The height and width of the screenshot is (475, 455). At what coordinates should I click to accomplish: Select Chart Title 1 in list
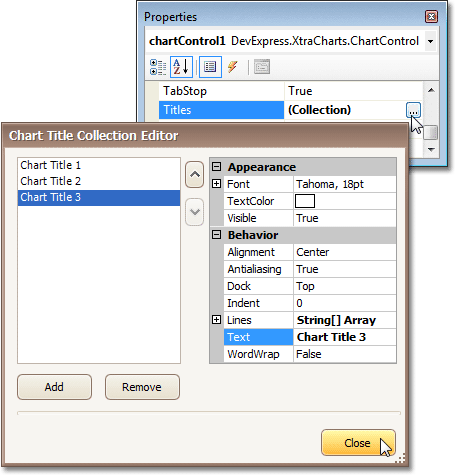tap(99, 165)
